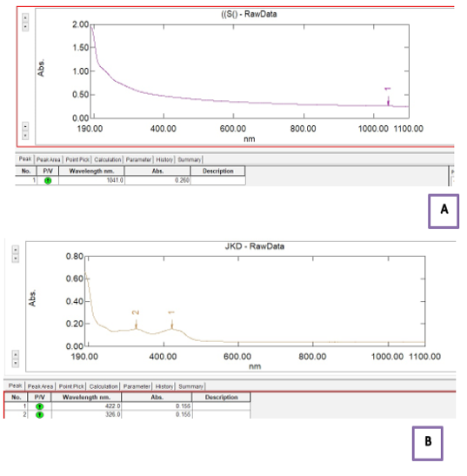The width and height of the screenshot is (467, 476).
Task: Switch to History tab below JKD graph
Action: click(164, 386)
